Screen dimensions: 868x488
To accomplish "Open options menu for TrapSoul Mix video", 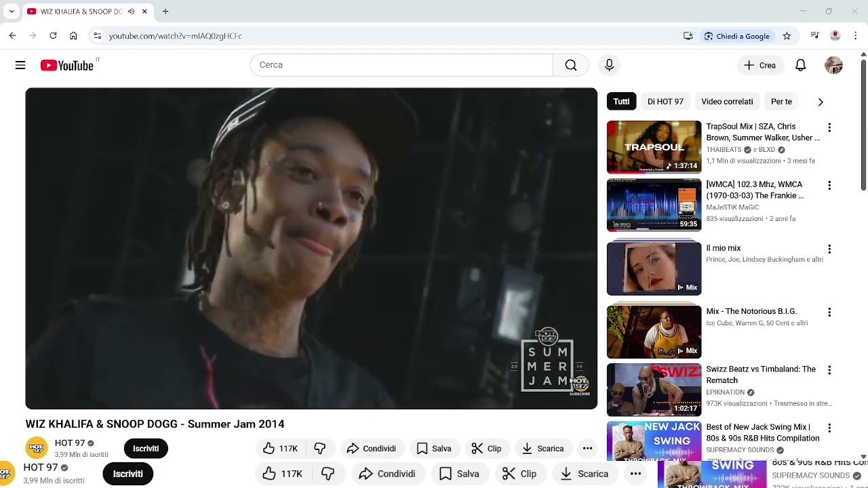I will pyautogui.click(x=829, y=127).
